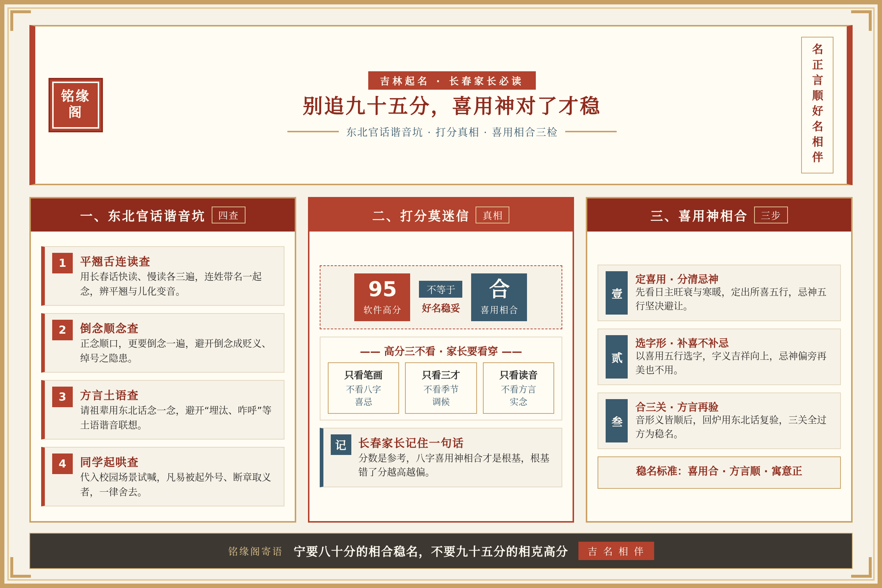The width and height of the screenshot is (882, 588).
Task: Select the 三、喜用神相合 header
Action: tap(719, 215)
